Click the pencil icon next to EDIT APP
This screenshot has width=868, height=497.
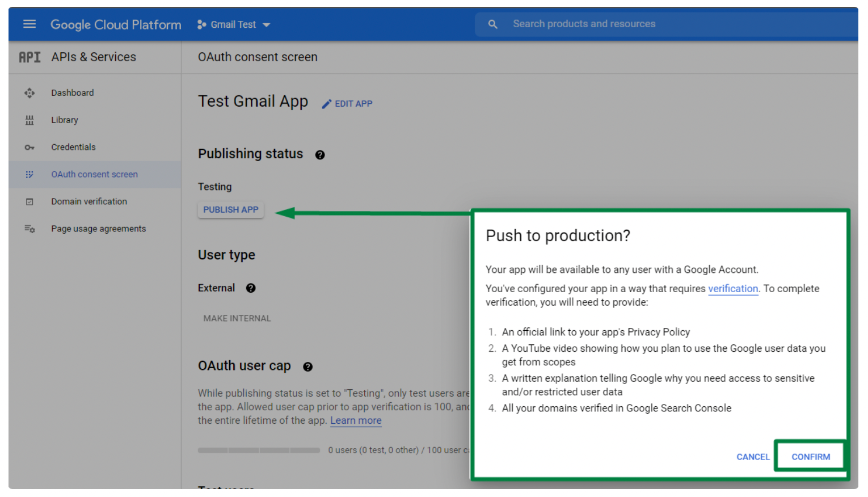[326, 104]
